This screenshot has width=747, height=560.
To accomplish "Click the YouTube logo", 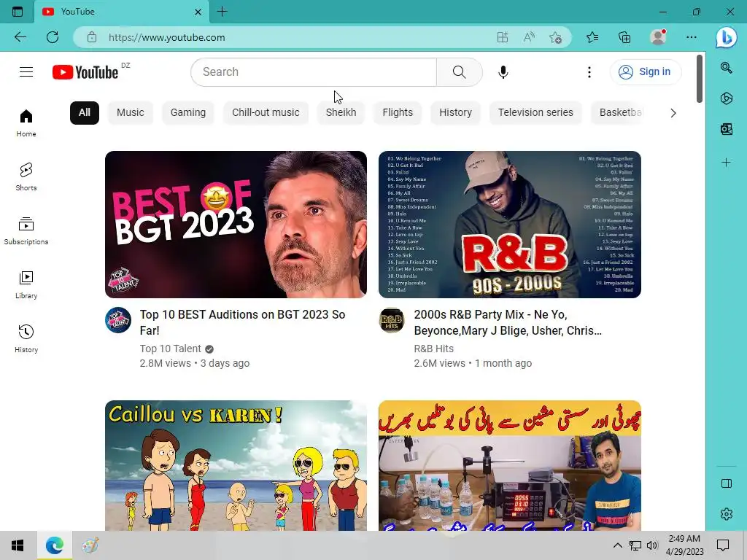I will coord(85,72).
